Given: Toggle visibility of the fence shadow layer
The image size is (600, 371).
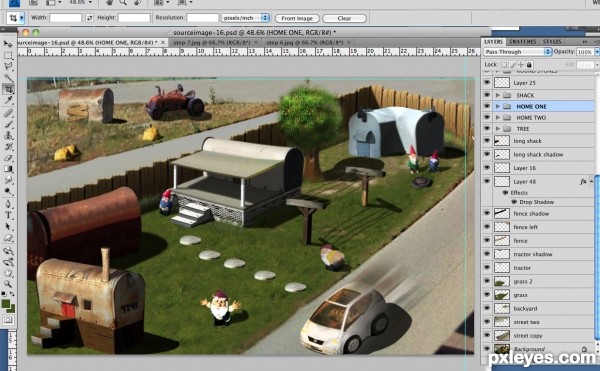Looking at the screenshot, I should click(x=487, y=213).
